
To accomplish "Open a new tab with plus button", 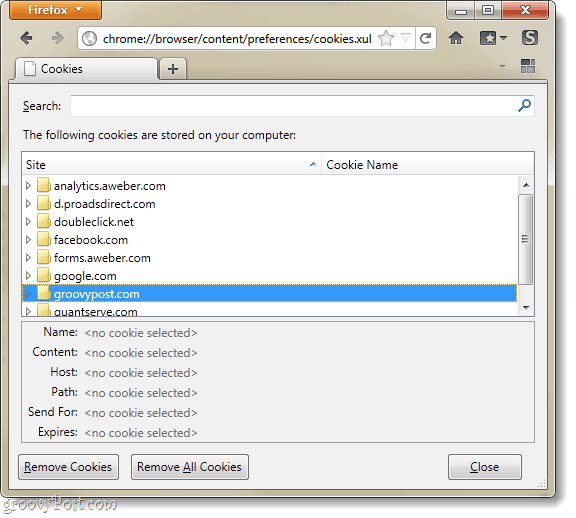I will coord(173,69).
